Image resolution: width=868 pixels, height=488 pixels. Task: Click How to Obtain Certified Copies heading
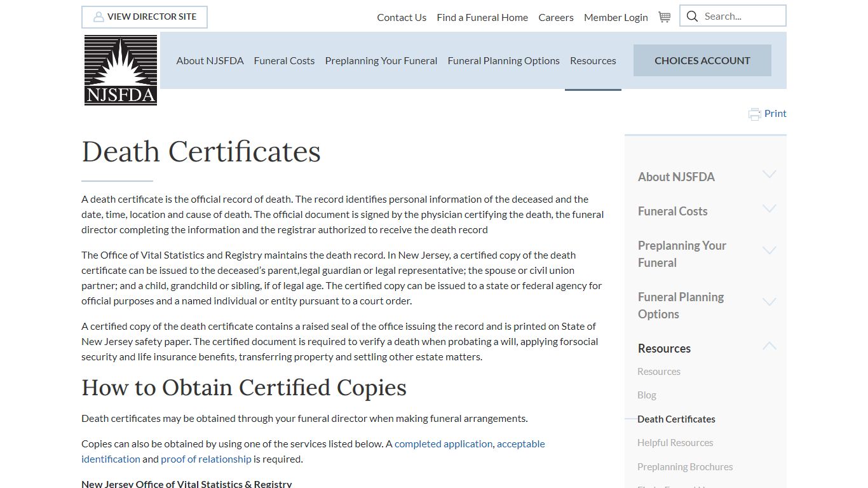pyautogui.click(x=244, y=388)
